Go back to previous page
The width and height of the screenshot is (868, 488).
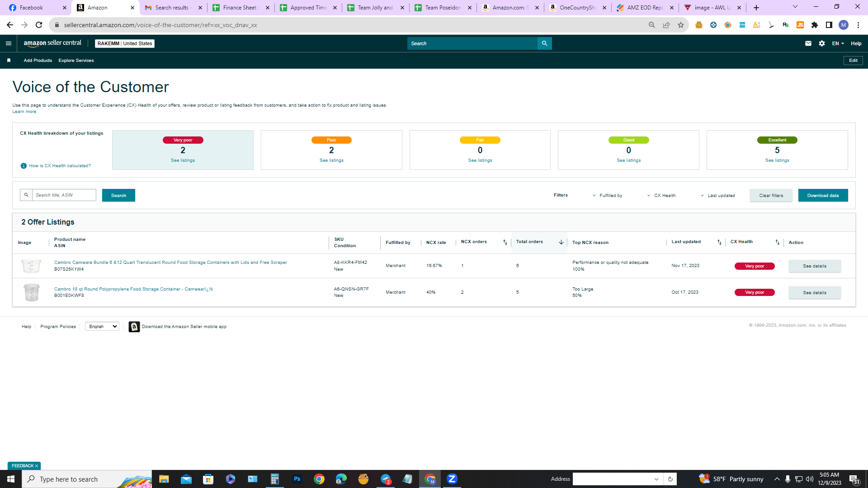point(10,25)
